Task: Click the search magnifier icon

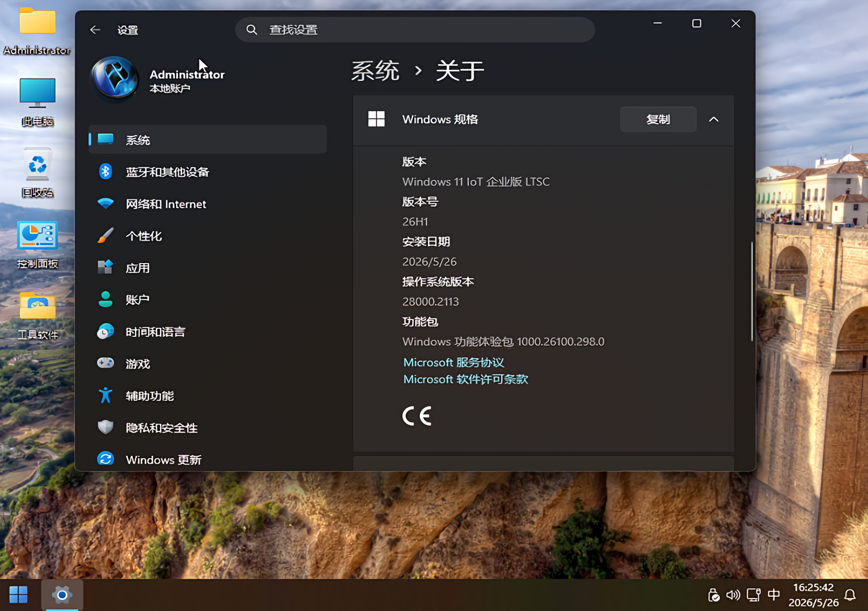Action: click(x=252, y=30)
